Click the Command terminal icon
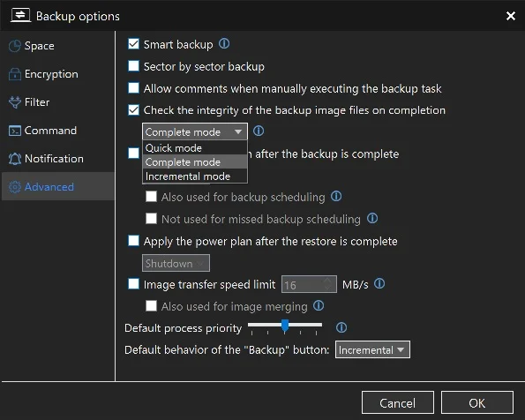Screen dimensions: 525x420 click(15, 131)
